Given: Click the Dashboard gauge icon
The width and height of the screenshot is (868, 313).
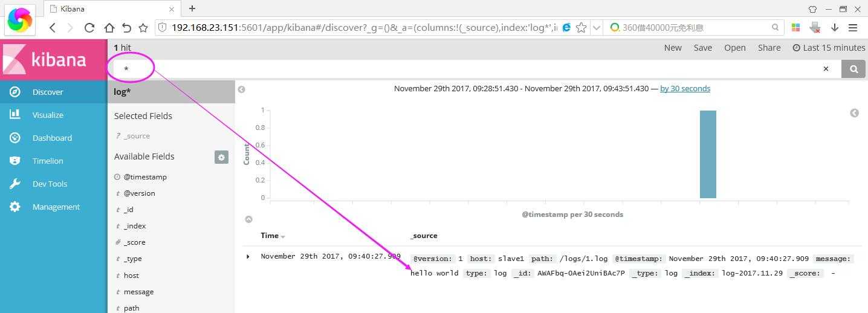Looking at the screenshot, I should [15, 138].
